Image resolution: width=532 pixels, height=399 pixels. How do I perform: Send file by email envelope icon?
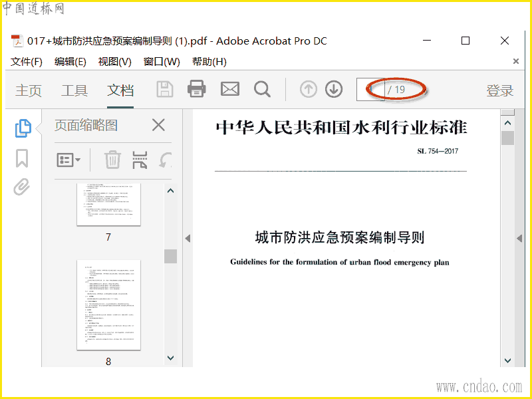pyautogui.click(x=230, y=89)
